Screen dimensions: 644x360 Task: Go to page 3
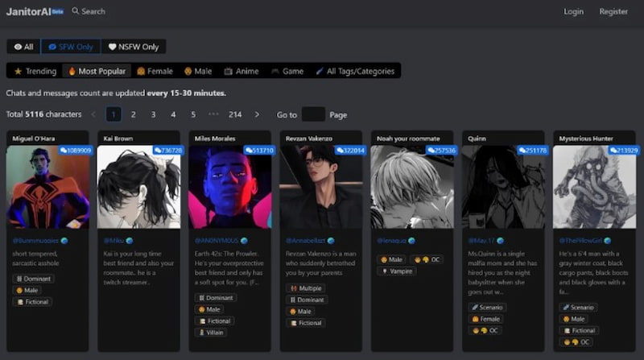(x=153, y=114)
